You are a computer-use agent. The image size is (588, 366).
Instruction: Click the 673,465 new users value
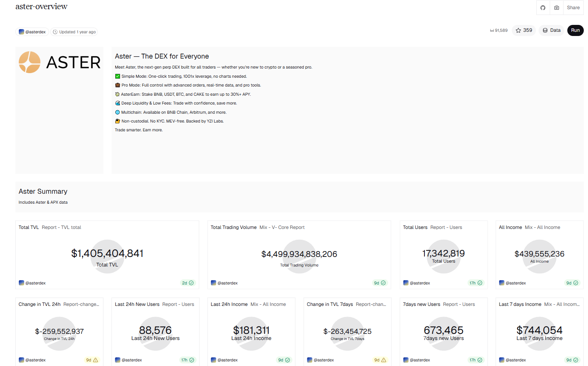coord(444,330)
